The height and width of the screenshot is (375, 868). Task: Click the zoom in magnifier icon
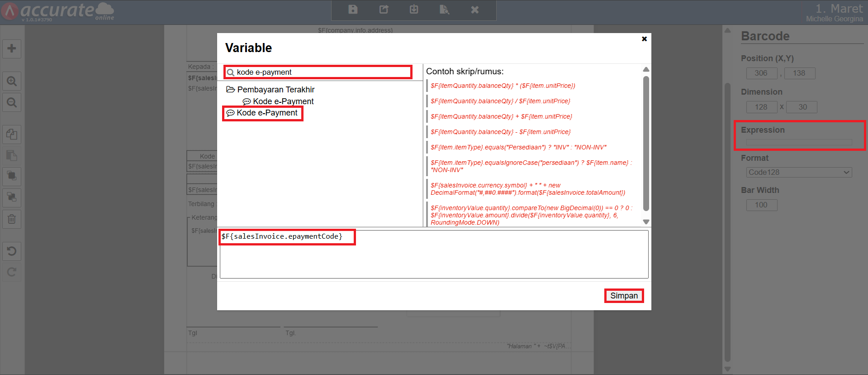12,82
